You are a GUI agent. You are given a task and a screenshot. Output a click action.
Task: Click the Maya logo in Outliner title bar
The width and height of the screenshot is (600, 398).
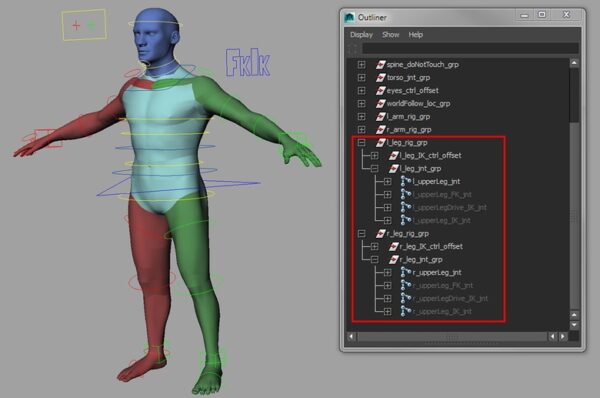[349, 17]
